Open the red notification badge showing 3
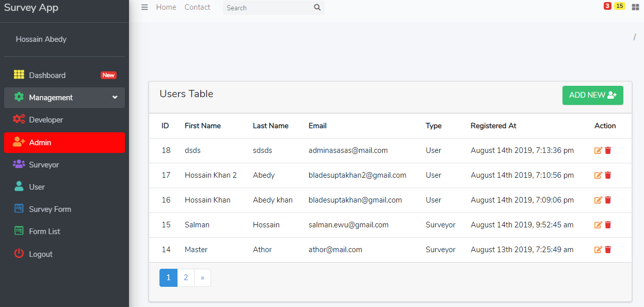Screen dimensions: 644x307 (607, 6)
